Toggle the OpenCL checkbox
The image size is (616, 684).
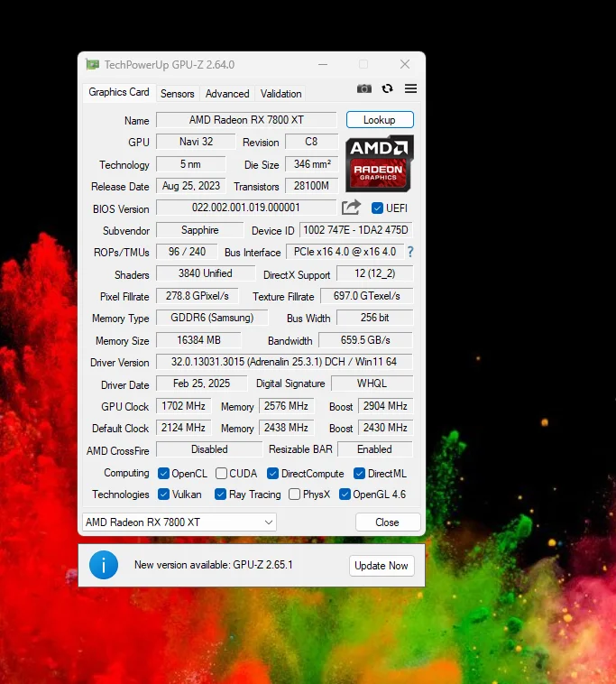(x=163, y=474)
